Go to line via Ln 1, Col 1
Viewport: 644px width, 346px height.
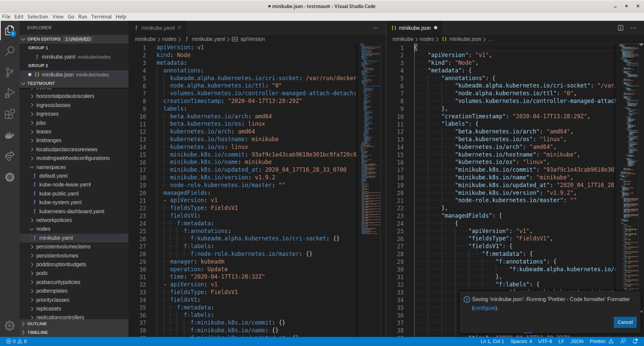pyautogui.click(x=492, y=341)
